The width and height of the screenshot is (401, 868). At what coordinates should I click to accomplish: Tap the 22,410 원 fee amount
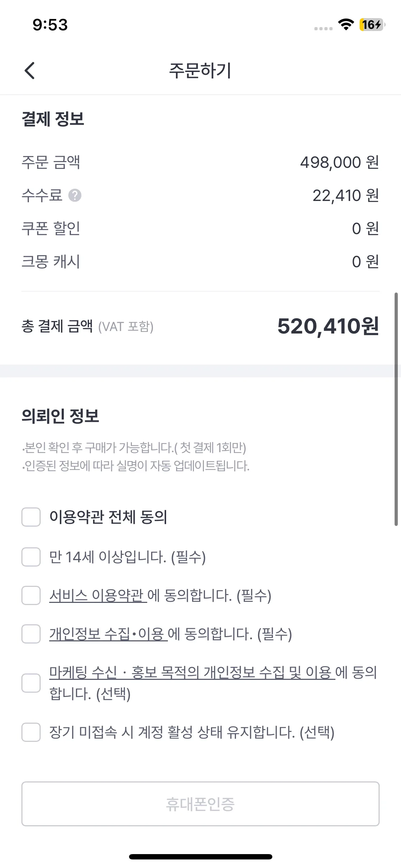point(345,195)
